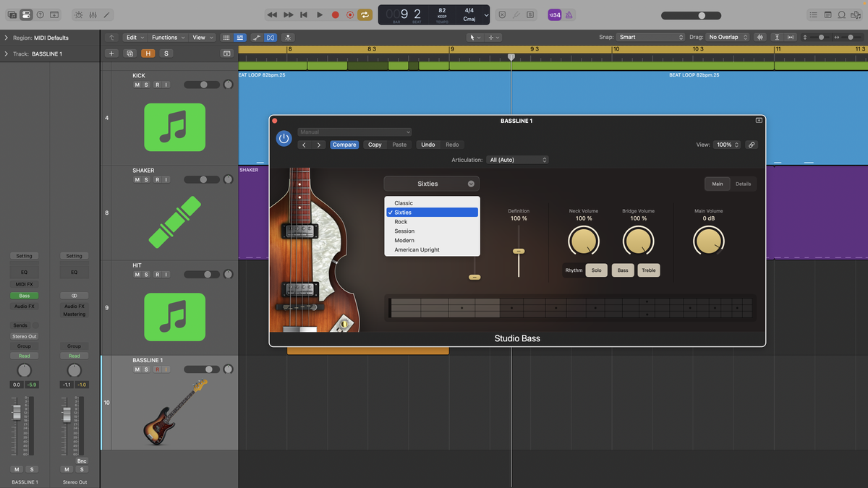Click the Treble pickup button in Studio Bass
Screen dimensions: 868x488
pos(648,270)
